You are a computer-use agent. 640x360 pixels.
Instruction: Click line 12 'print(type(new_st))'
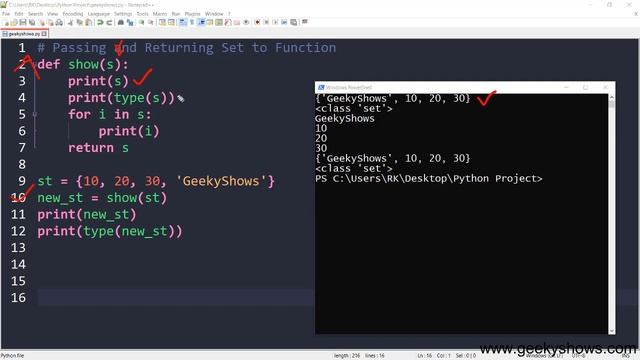coord(110,231)
